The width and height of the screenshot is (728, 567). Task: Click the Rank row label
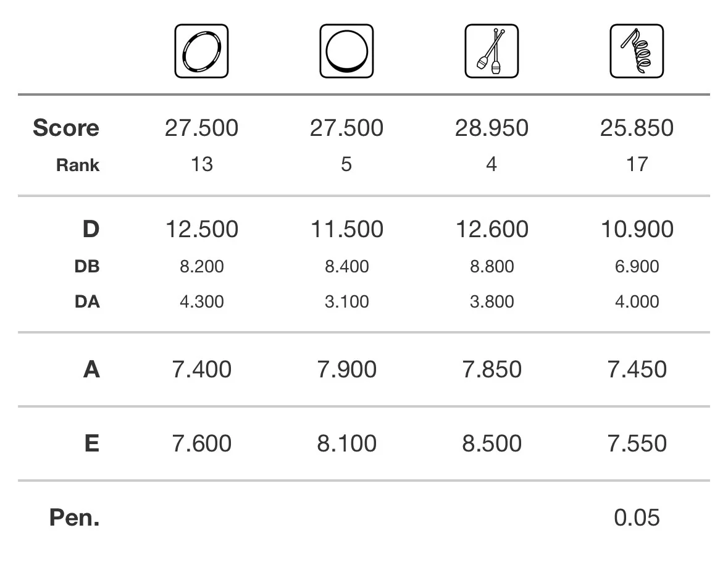coord(78,165)
